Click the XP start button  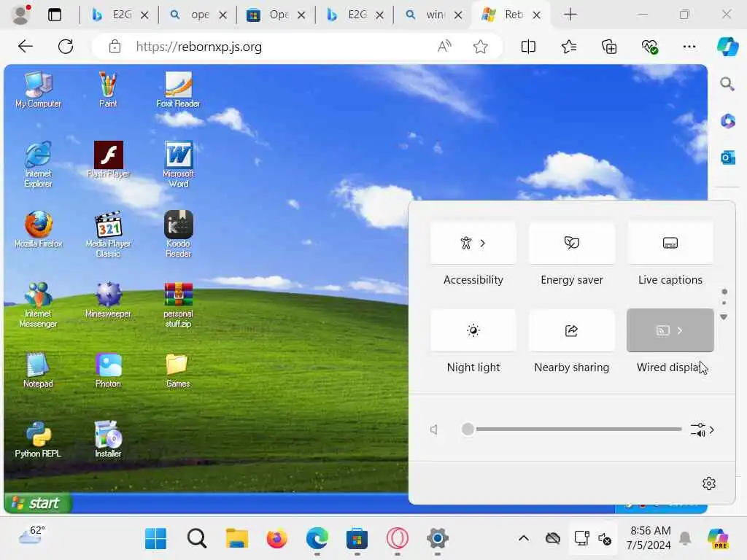38,503
